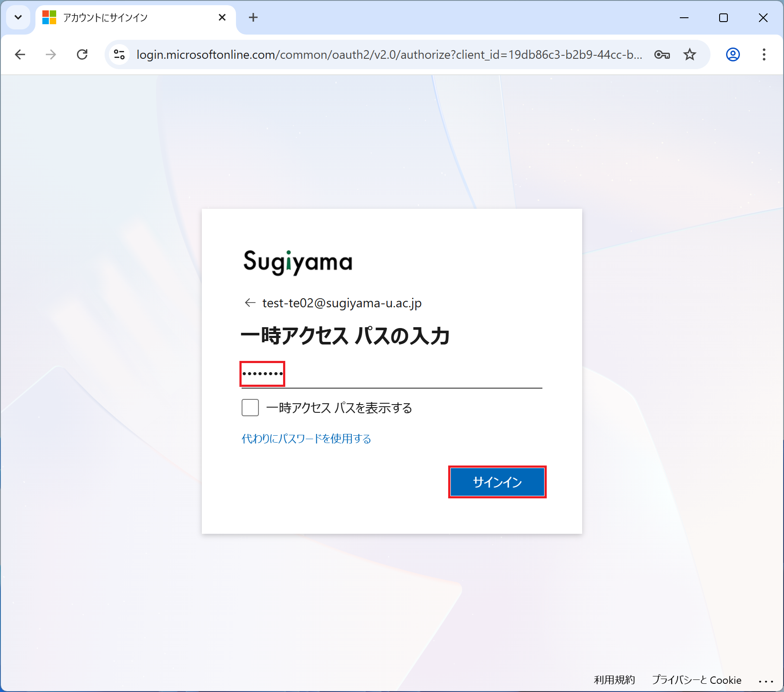Expand the tab search dropdown arrow
This screenshot has height=692, width=784.
[x=18, y=18]
